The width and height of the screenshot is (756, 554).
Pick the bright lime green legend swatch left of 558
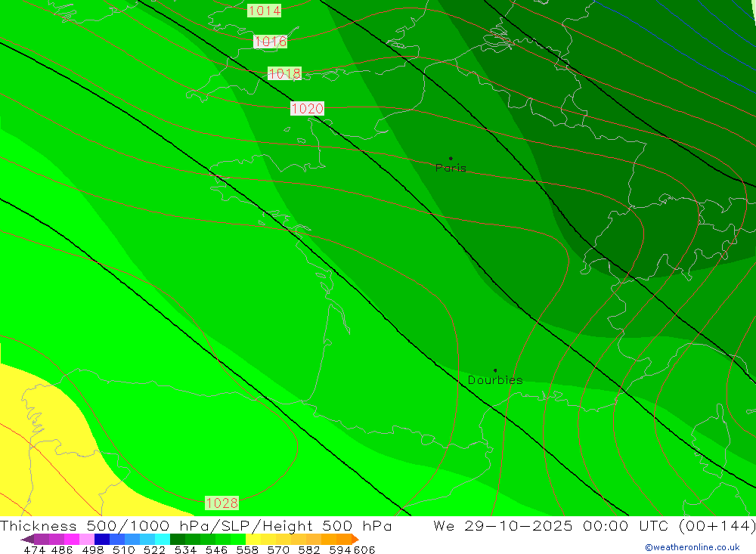237,539
